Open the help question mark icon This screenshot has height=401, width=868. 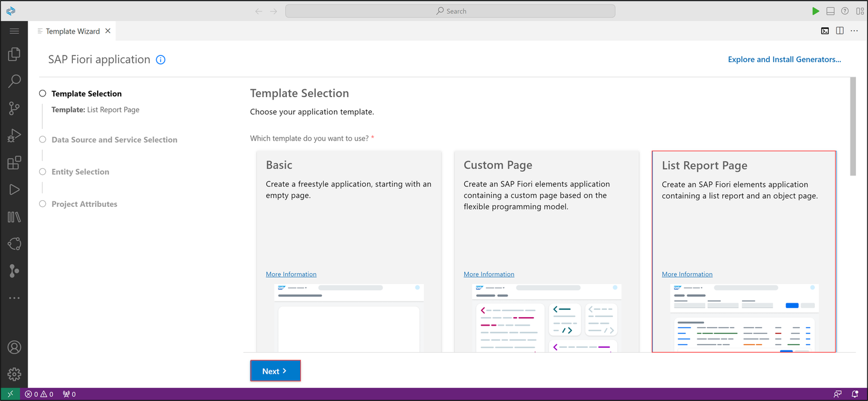coord(845,11)
